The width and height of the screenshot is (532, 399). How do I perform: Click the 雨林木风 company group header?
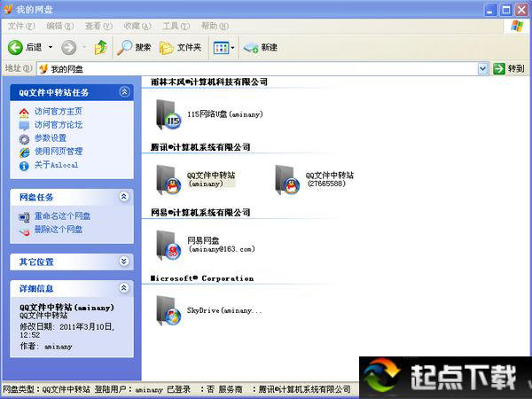point(209,82)
